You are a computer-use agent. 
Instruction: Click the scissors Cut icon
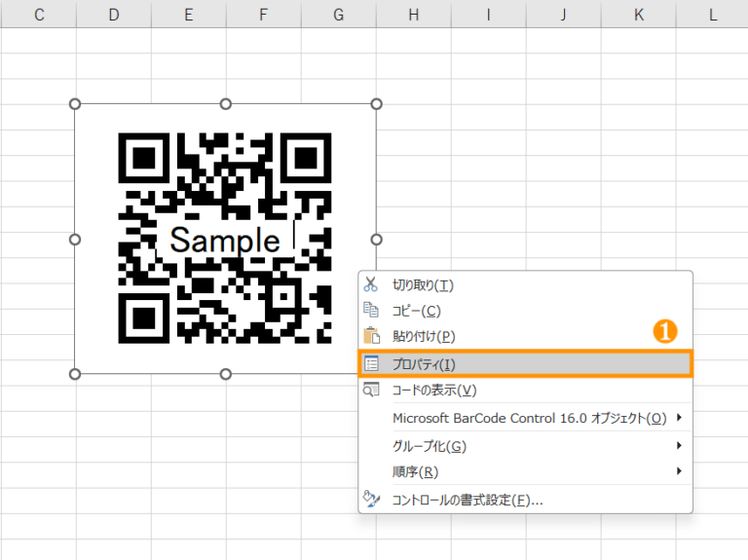(x=370, y=284)
